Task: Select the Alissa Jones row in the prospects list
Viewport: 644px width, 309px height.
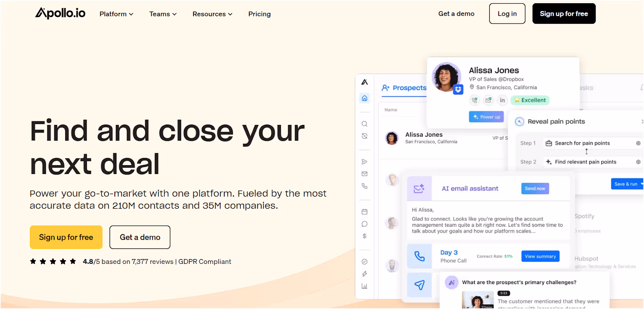Action: [443, 138]
